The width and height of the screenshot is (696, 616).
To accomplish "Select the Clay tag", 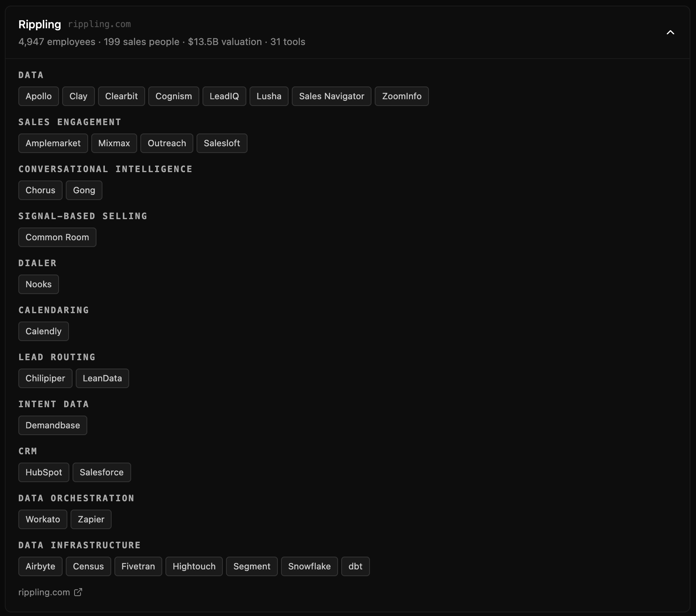I will [79, 96].
